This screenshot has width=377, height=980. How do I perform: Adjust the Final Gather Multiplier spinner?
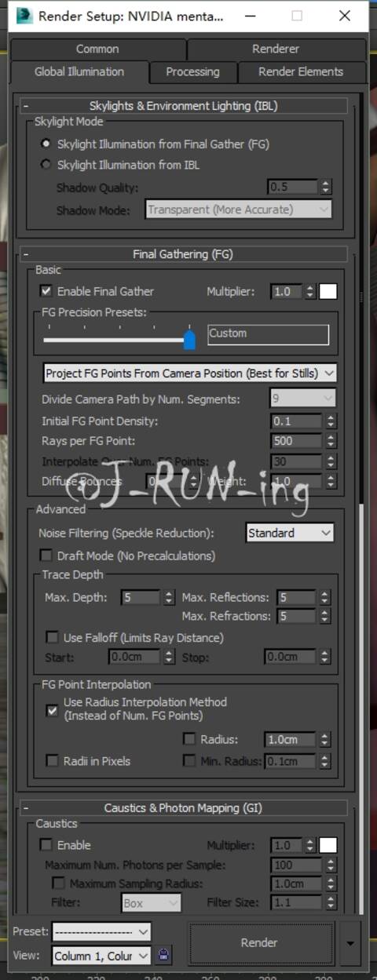[310, 291]
